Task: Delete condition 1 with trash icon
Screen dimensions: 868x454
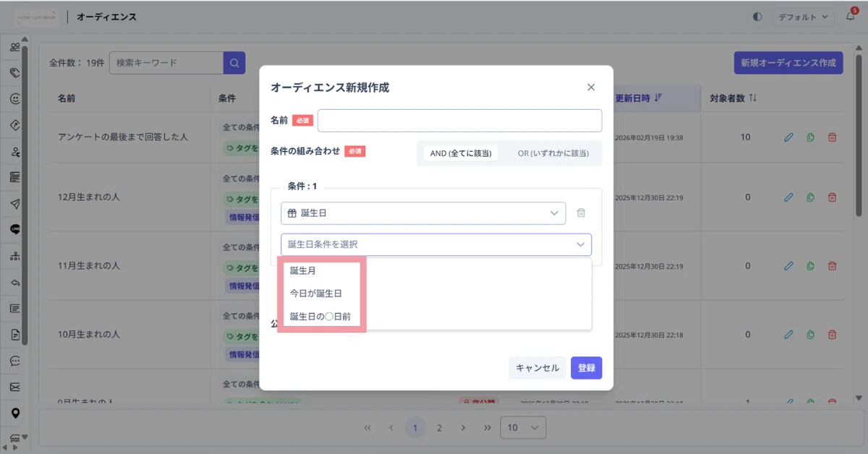Action: tap(580, 213)
